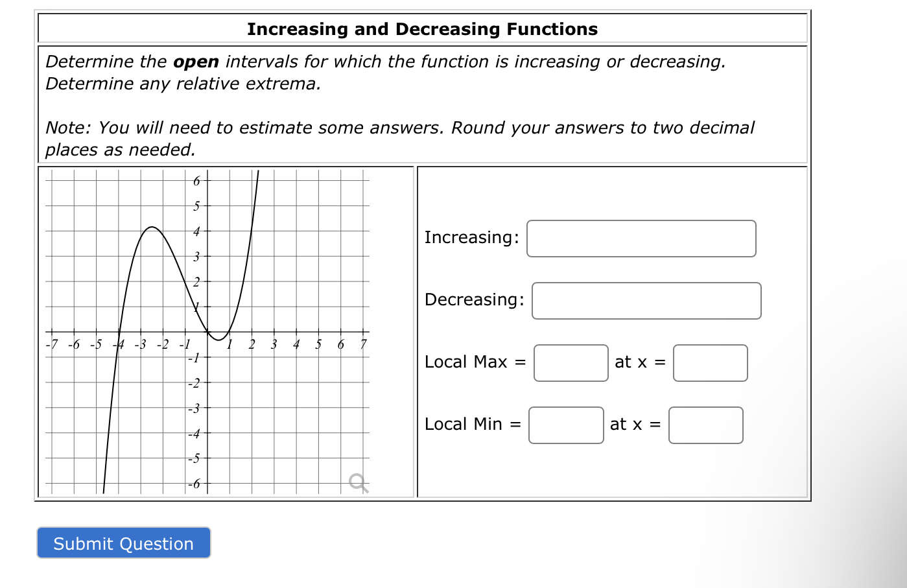Click the Increasing interval answer box
This screenshot has width=907, height=588.
641,239
